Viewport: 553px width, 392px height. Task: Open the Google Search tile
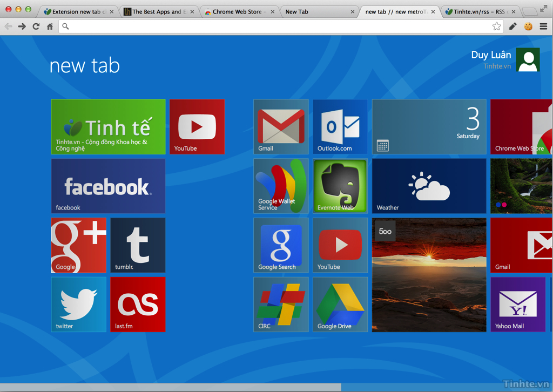pos(281,245)
